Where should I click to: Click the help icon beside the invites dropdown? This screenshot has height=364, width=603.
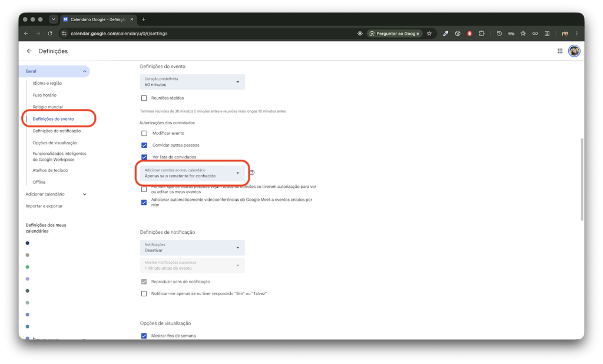tap(252, 173)
